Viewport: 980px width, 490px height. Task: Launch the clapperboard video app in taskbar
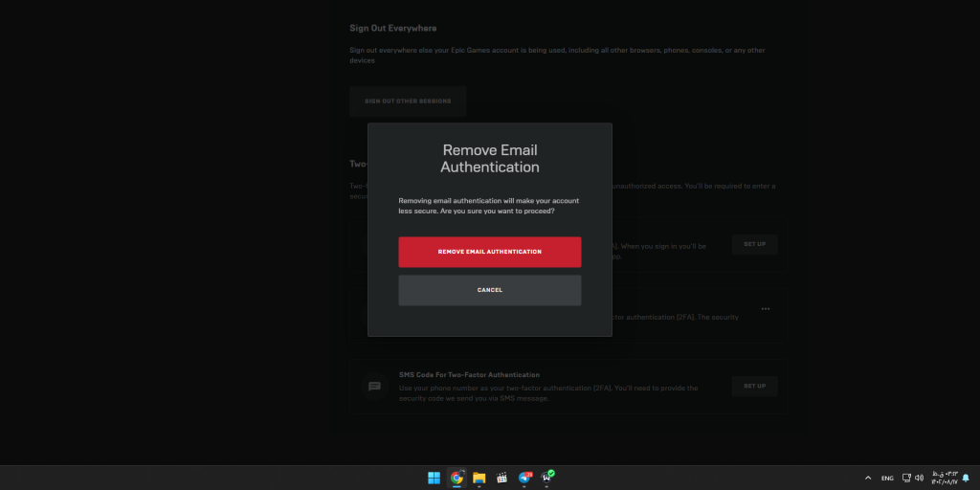pyautogui.click(x=501, y=478)
